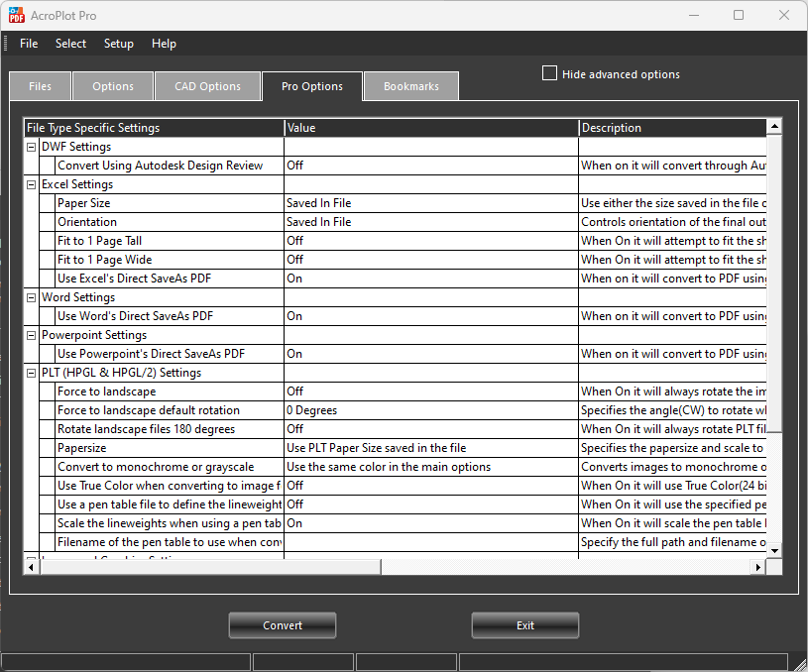Switch to the CAD Options tab
The height and width of the screenshot is (672, 808).
(x=207, y=86)
